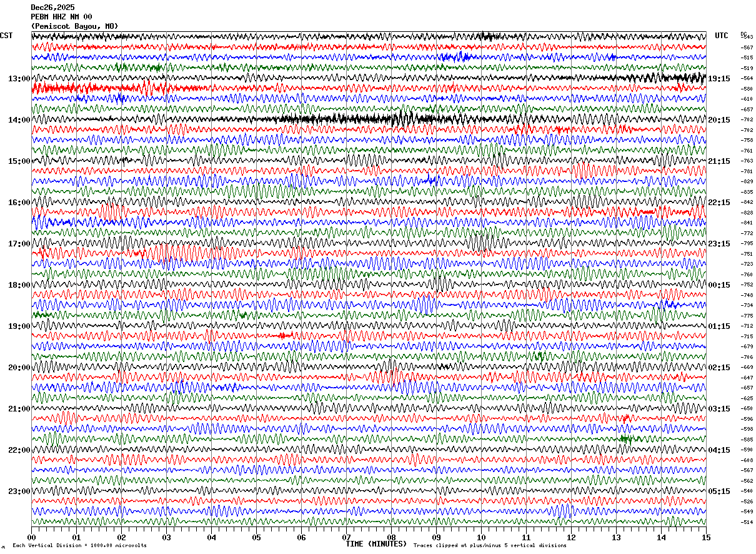
Task: Click the DC offset value -515
Action: coord(747,58)
